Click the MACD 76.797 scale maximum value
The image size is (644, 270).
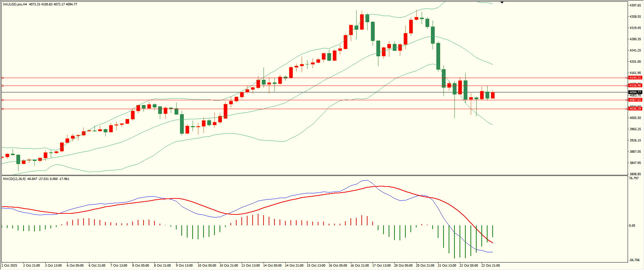click(633, 178)
